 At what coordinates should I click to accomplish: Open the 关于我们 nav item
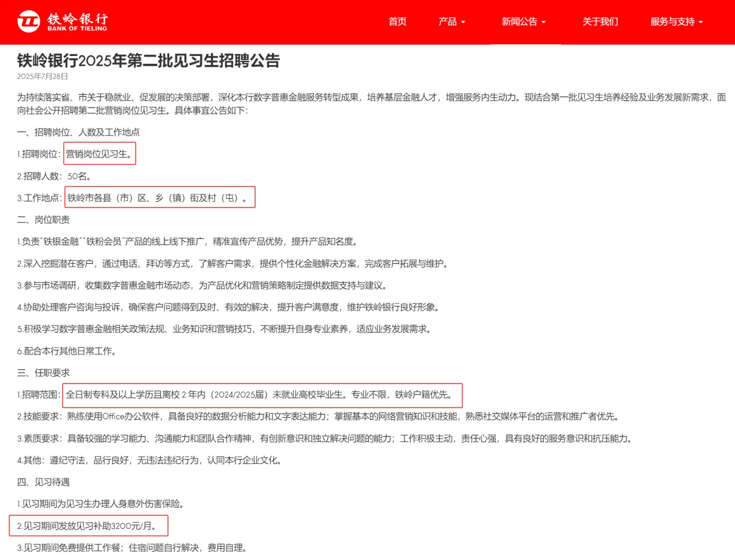click(x=600, y=22)
